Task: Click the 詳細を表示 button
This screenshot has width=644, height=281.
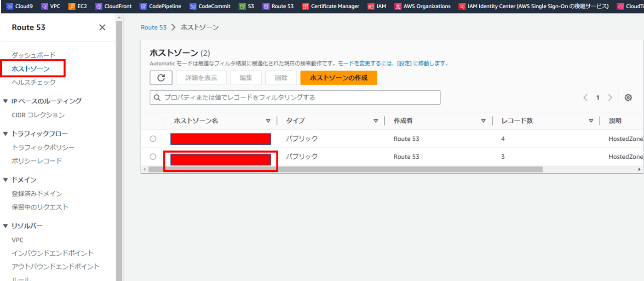Action: pyautogui.click(x=201, y=78)
